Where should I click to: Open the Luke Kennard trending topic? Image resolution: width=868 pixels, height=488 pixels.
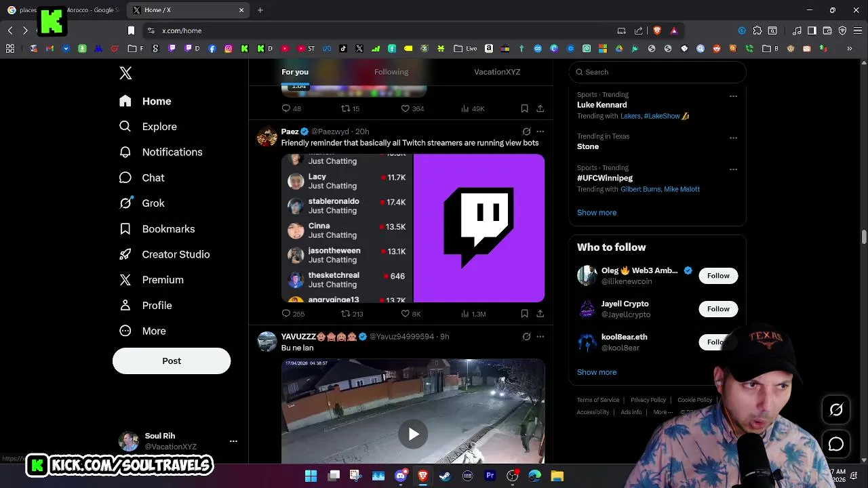click(601, 105)
